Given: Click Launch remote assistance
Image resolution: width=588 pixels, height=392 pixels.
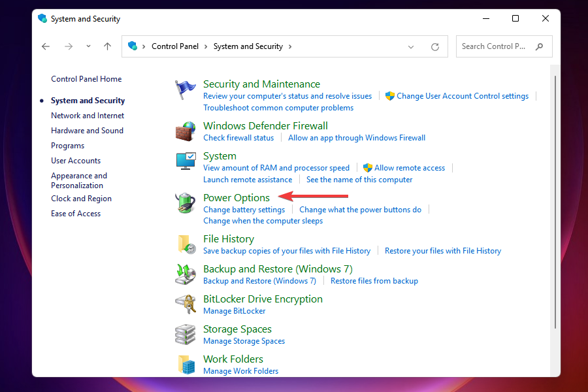Looking at the screenshot, I should point(248,180).
